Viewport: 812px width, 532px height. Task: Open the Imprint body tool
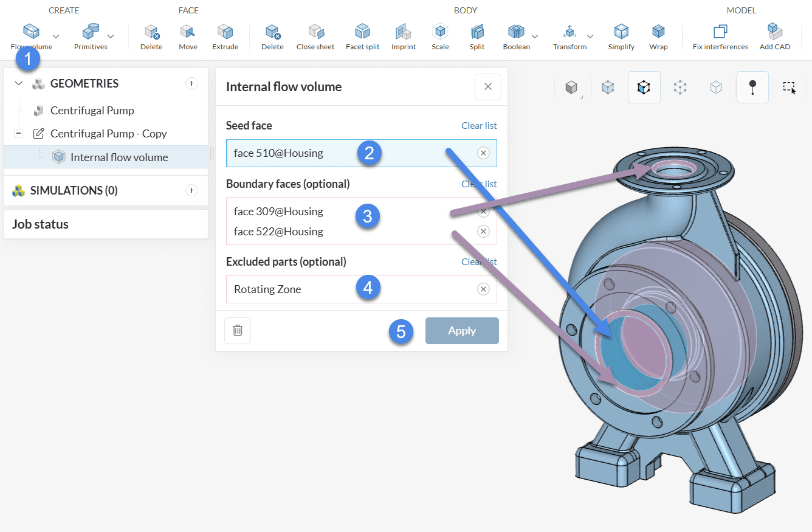[x=404, y=37]
